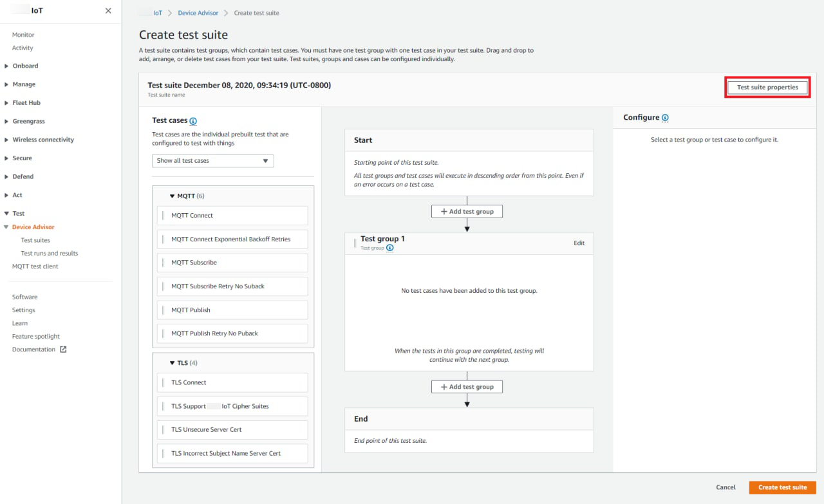Click Edit on Test group 1
This screenshot has height=504, width=824.
[x=579, y=243]
